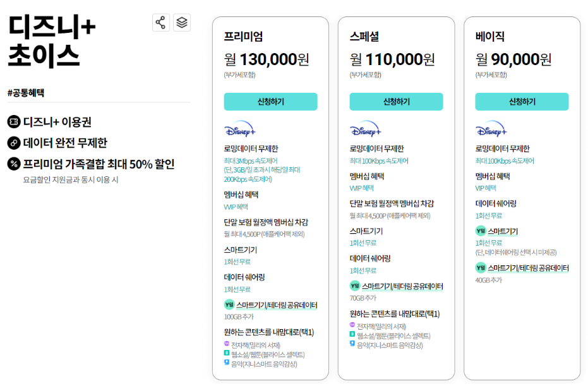Click 단말 보험 월정액 멤버십 차감 in 스페셜
Image resolution: width=588 pixels, height=386 pixels.
(392, 203)
